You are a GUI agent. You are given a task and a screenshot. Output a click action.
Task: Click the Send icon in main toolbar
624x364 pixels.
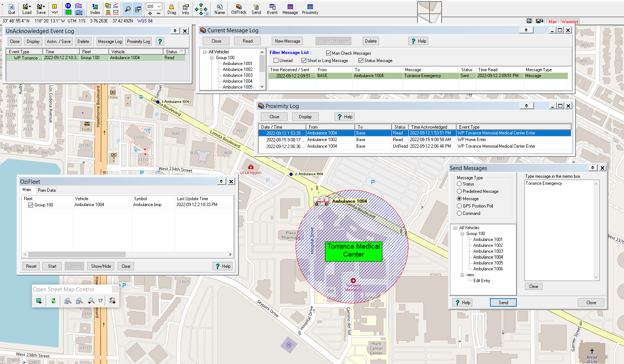[x=256, y=9]
